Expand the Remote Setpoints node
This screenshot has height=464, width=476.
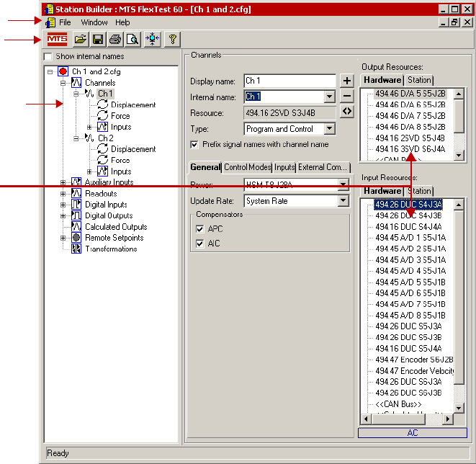click(x=63, y=238)
